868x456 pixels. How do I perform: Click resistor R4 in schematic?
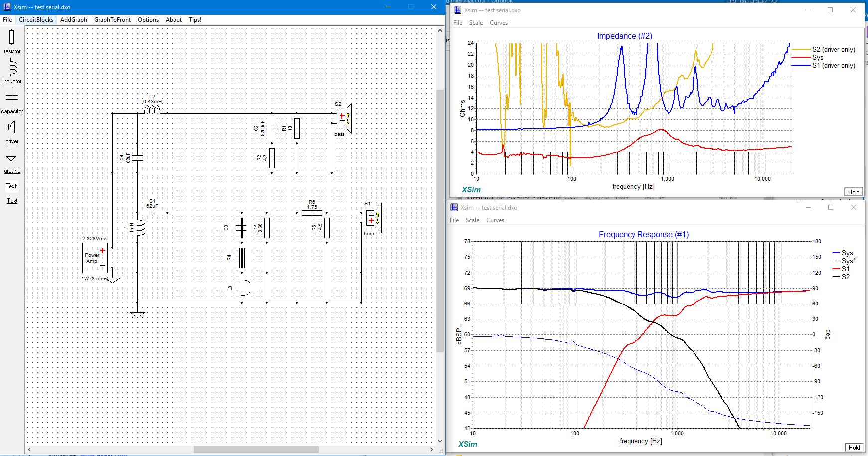pyautogui.click(x=242, y=258)
